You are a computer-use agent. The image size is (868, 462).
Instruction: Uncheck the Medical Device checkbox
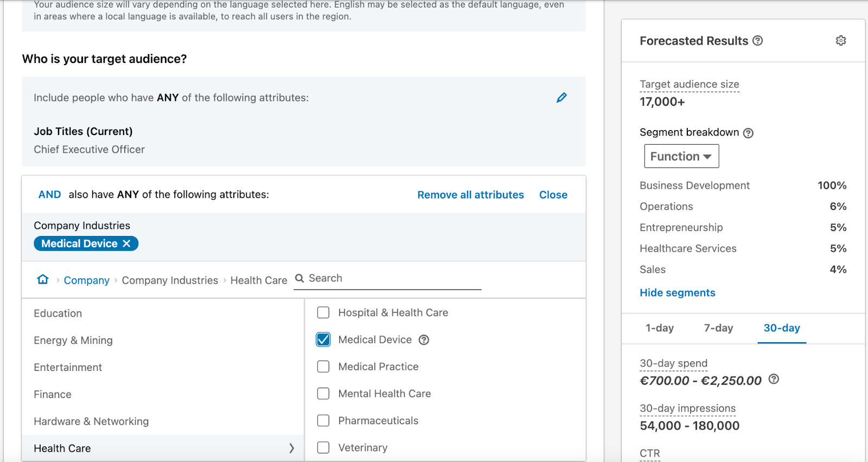coord(323,340)
